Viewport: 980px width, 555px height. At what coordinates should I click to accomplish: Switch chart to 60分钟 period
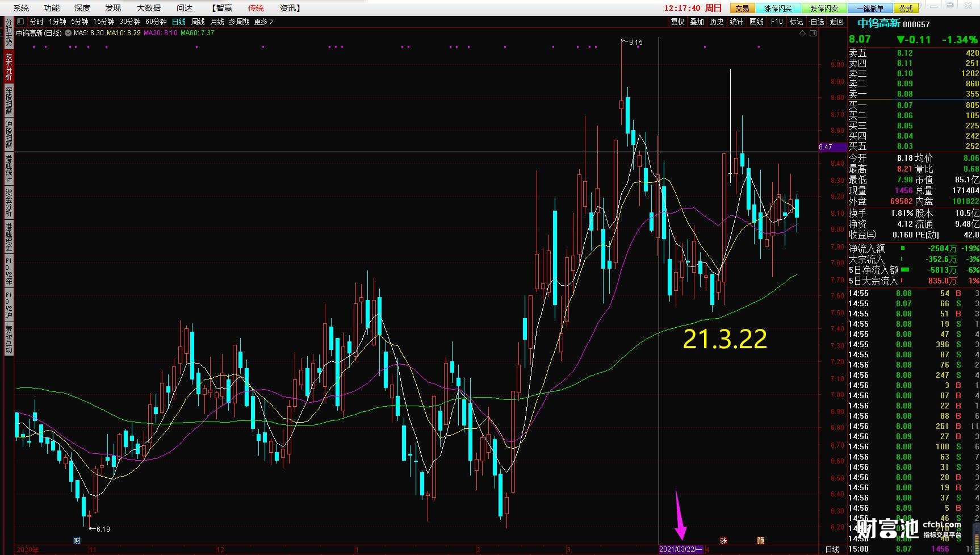coord(156,22)
